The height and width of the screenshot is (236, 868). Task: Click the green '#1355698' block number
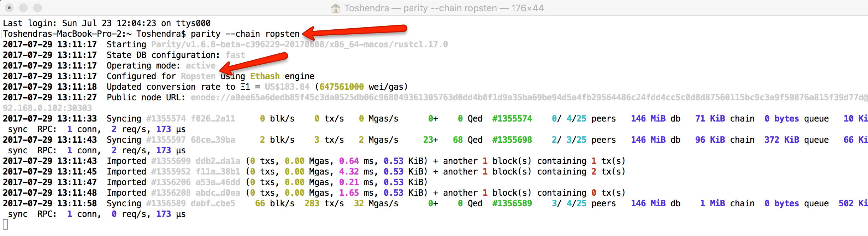512,140
